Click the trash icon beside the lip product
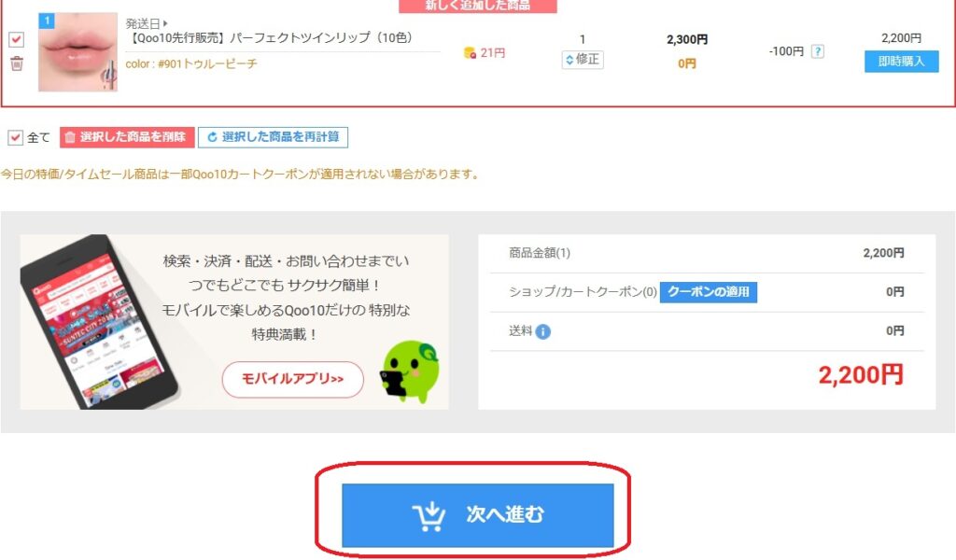956x560 pixels. pos(17,63)
